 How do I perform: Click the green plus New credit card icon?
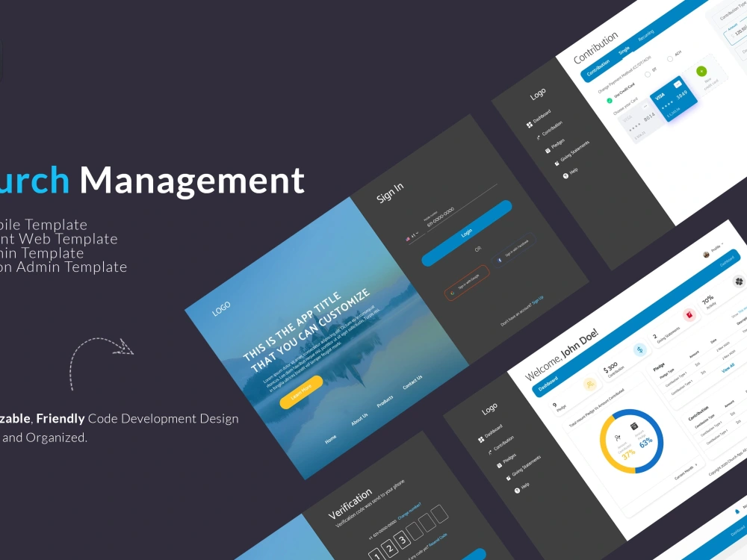pos(701,72)
